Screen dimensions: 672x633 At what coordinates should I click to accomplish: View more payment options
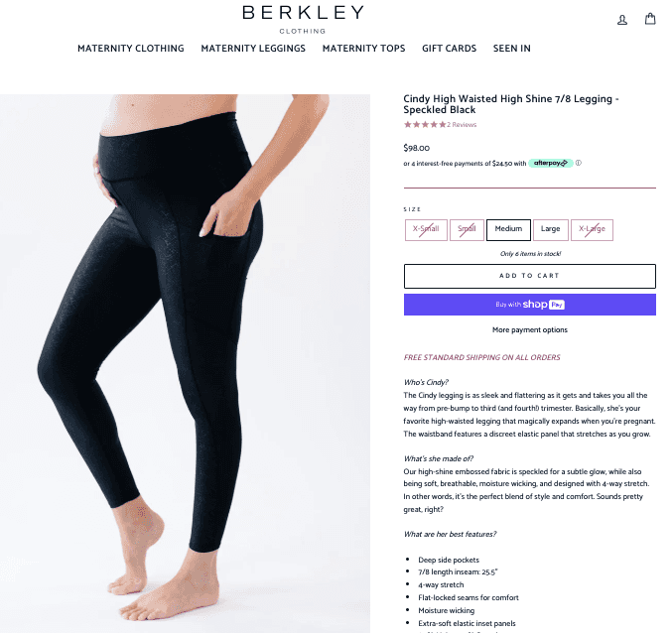click(x=530, y=329)
